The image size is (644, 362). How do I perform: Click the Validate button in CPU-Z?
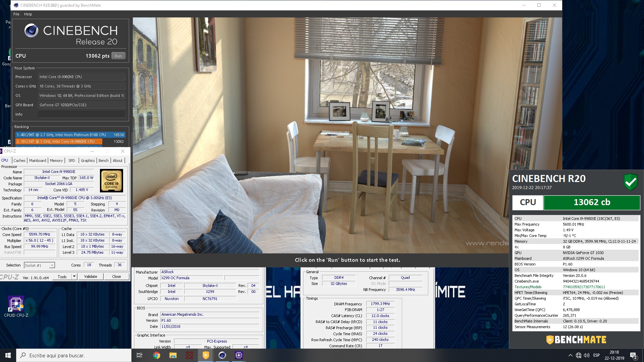coord(91,277)
